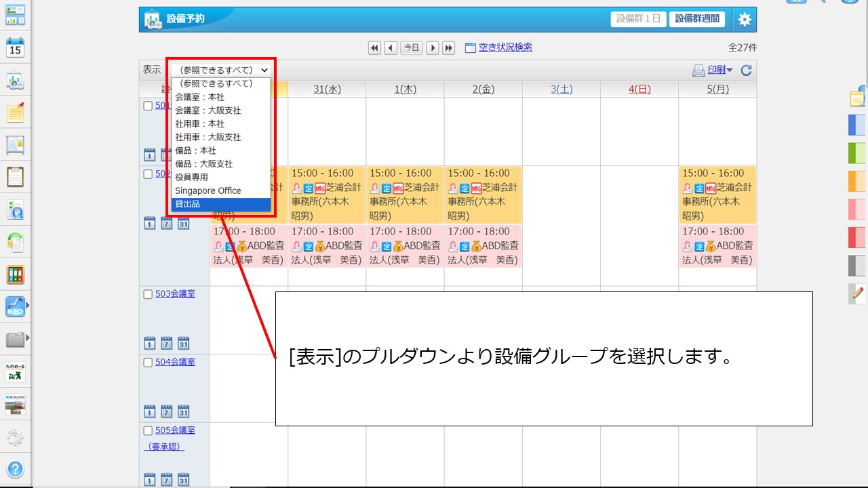The height and width of the screenshot is (488, 868).
Task: Open the 空き状況検索 link
Action: pos(505,47)
